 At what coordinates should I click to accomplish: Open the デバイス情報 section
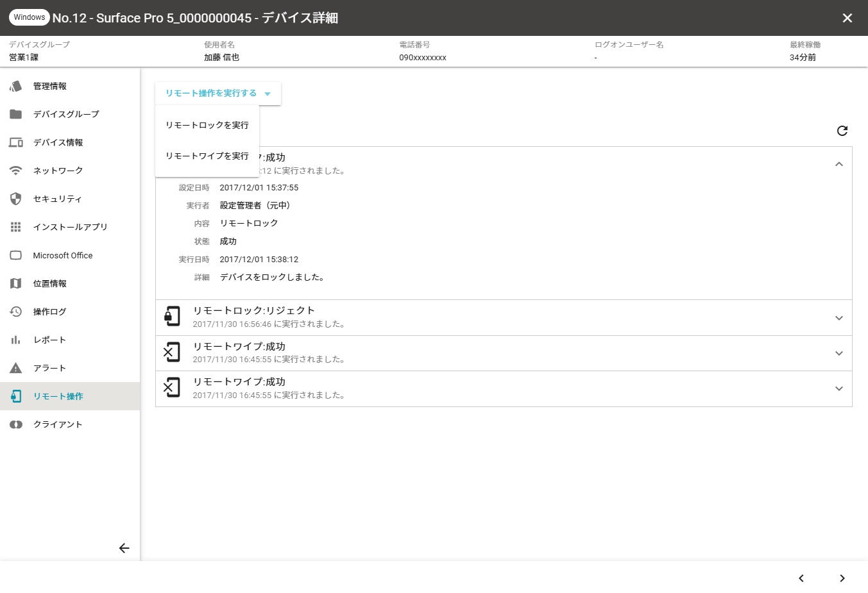click(x=58, y=142)
